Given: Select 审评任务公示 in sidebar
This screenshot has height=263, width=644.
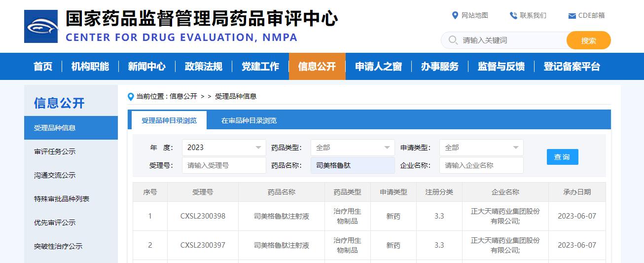Looking at the screenshot, I should click(71, 151).
